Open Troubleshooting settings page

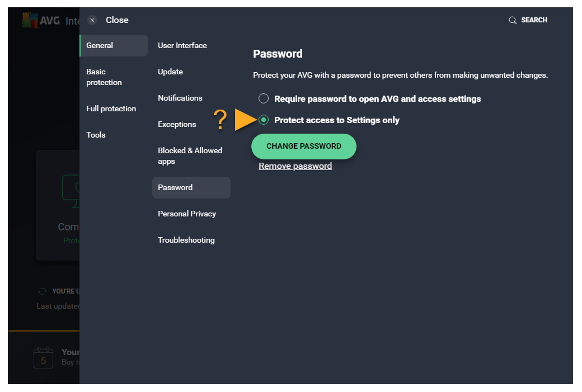point(186,240)
